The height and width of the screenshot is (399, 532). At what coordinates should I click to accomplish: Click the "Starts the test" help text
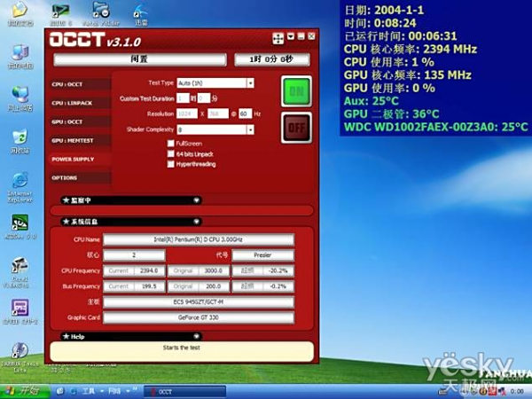(x=182, y=348)
